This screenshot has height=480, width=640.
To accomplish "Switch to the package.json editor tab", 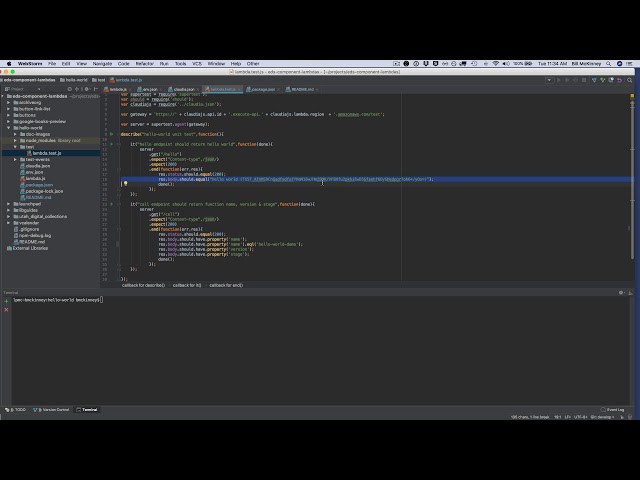I will click(x=263, y=89).
